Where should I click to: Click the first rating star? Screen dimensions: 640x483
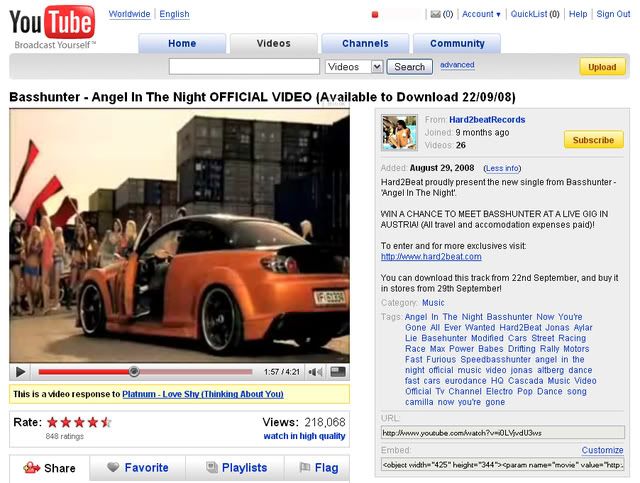(53, 422)
